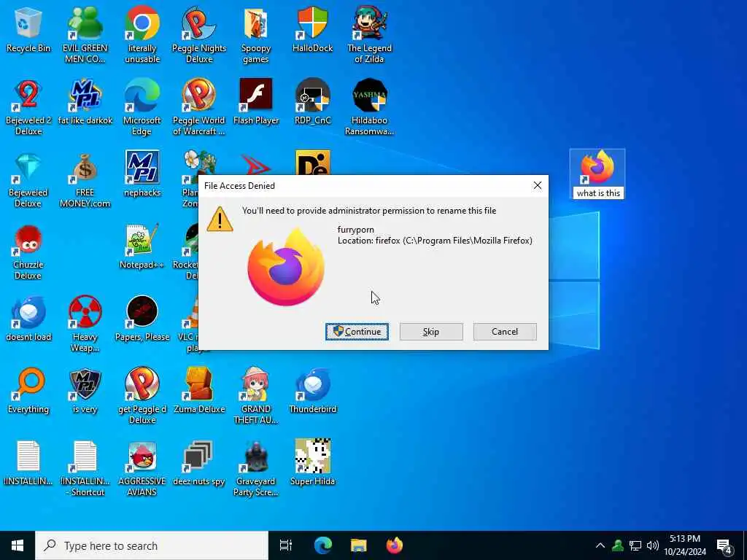747x560 pixels.
Task: Select FREE MONEY.com money bag icon
Action: pyautogui.click(x=85, y=179)
